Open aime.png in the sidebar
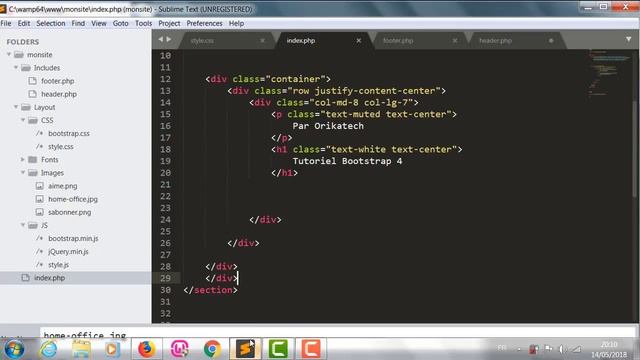This screenshot has width=640, height=360. [62, 186]
